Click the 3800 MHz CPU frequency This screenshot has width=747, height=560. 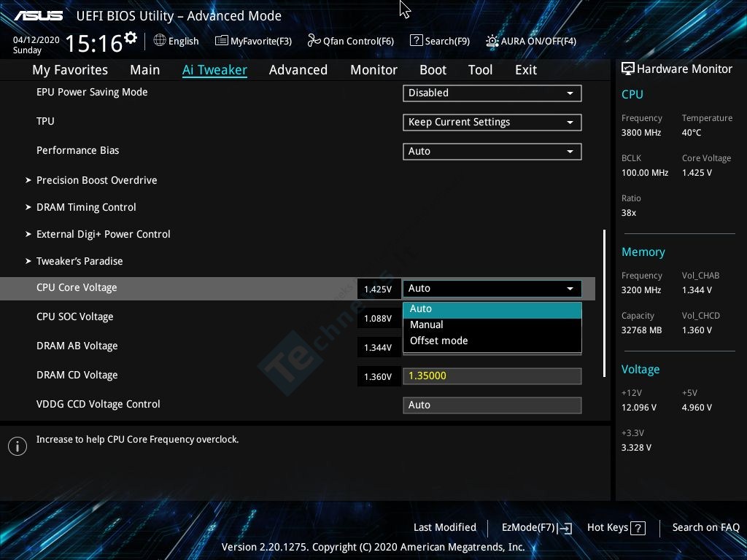[x=641, y=133]
